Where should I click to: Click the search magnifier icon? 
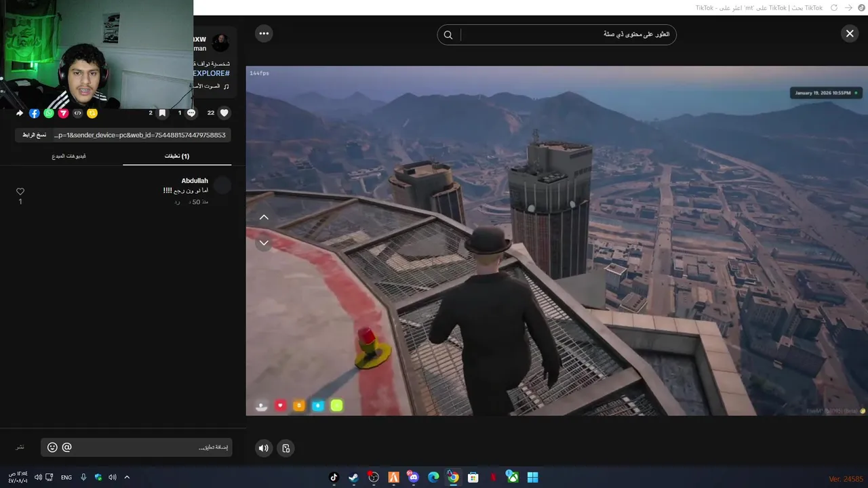(448, 35)
